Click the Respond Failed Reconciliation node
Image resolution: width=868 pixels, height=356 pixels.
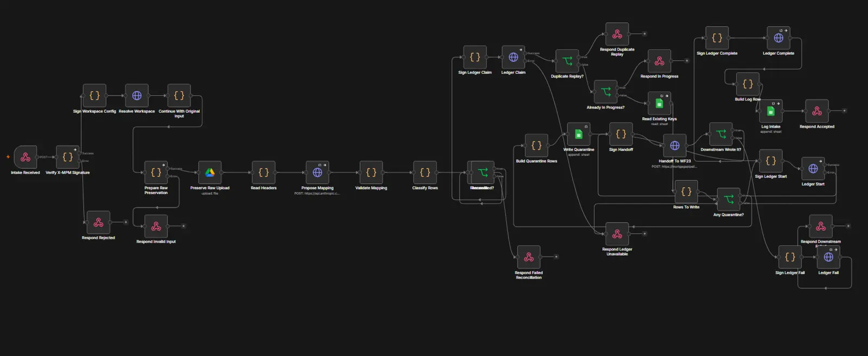click(x=529, y=257)
